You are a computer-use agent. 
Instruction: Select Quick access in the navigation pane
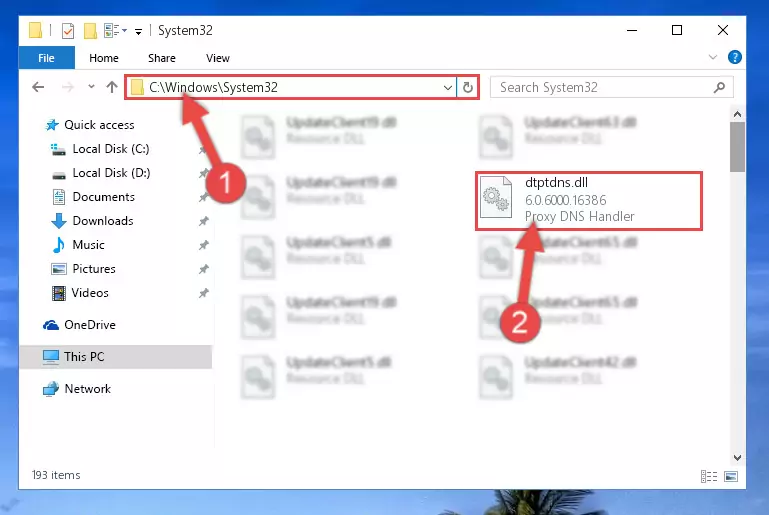[99, 125]
